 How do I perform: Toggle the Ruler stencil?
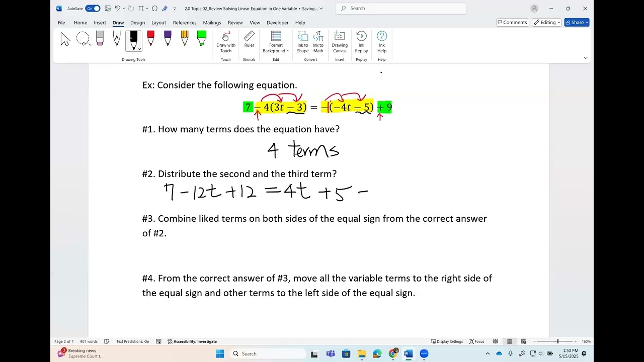pos(249,39)
